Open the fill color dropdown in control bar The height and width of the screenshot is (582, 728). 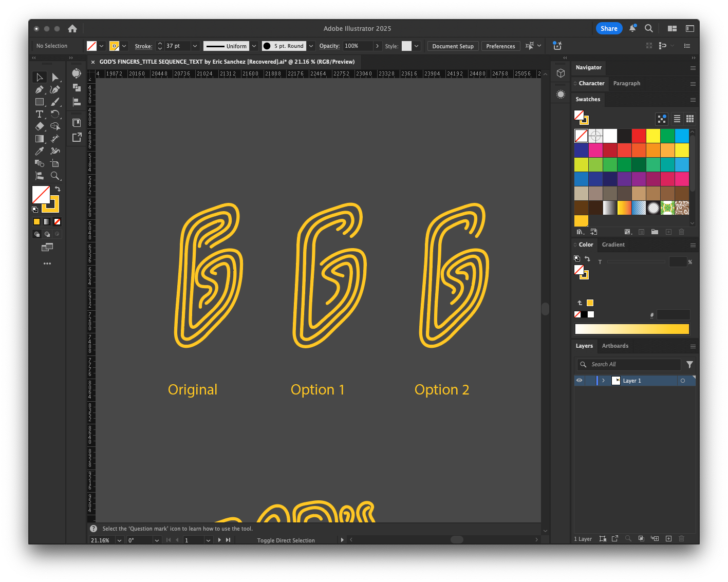(101, 46)
